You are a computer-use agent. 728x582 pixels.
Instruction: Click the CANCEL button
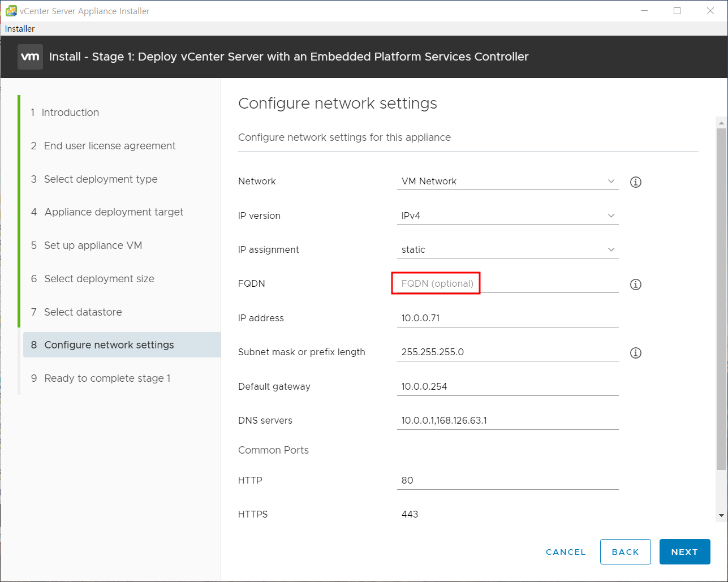click(566, 552)
